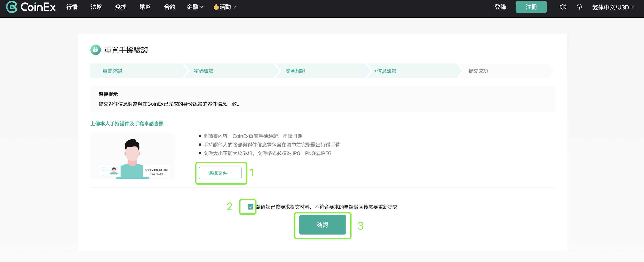Open the 行情 menu item

(x=72, y=7)
